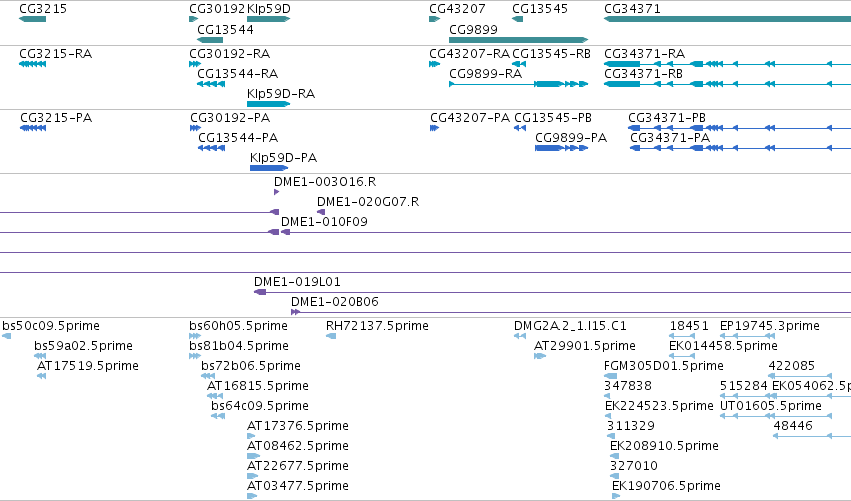Screen dimensions: 851x501
Task: Click the Klp59D gene glyph
Action: coord(269,19)
